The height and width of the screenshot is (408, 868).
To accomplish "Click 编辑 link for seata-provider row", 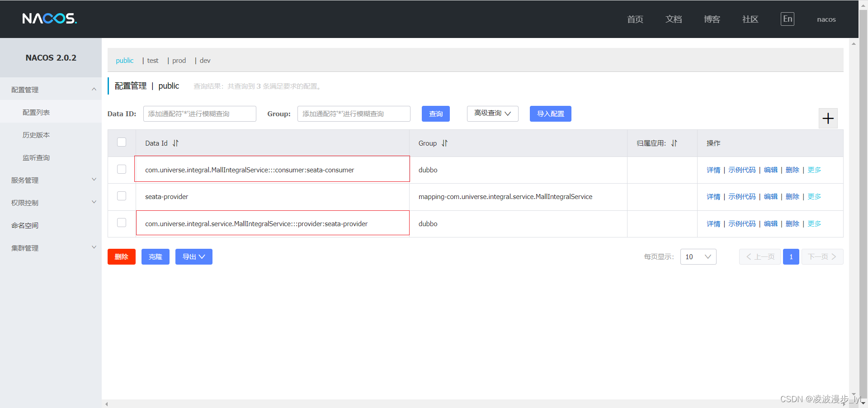I will tap(770, 197).
